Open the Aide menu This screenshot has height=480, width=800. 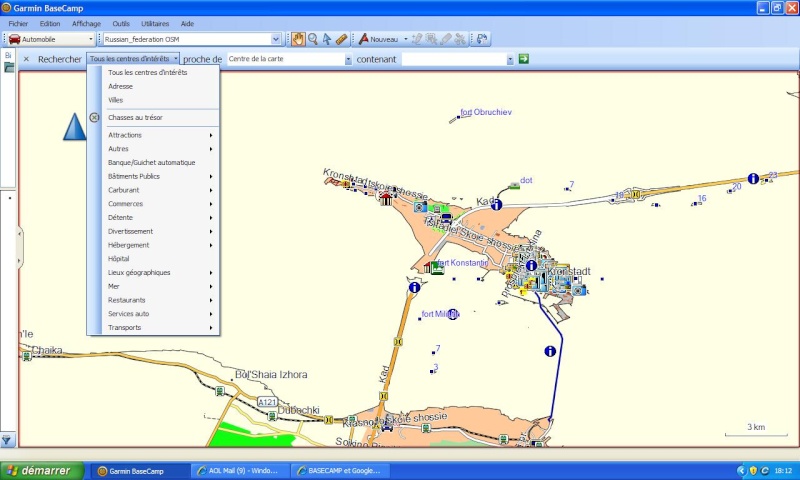tap(187, 23)
